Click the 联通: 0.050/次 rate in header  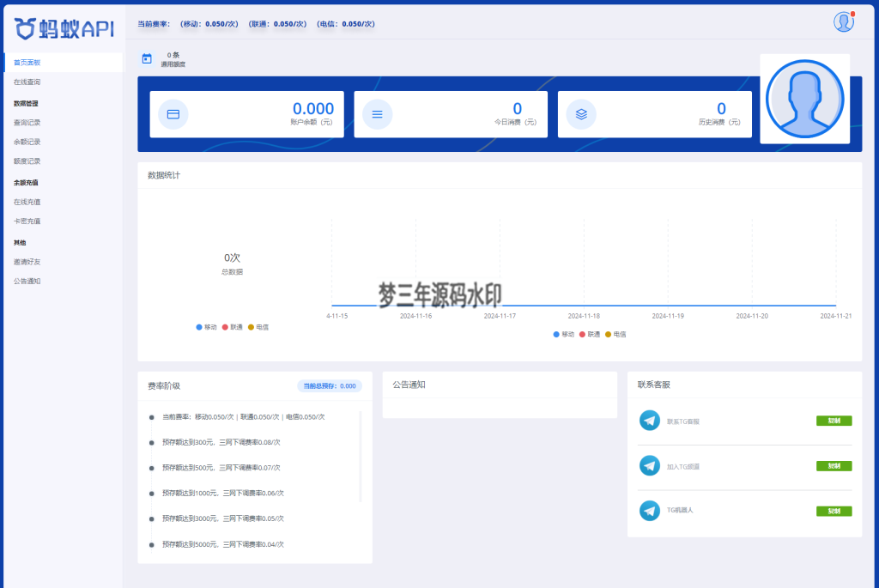(277, 24)
